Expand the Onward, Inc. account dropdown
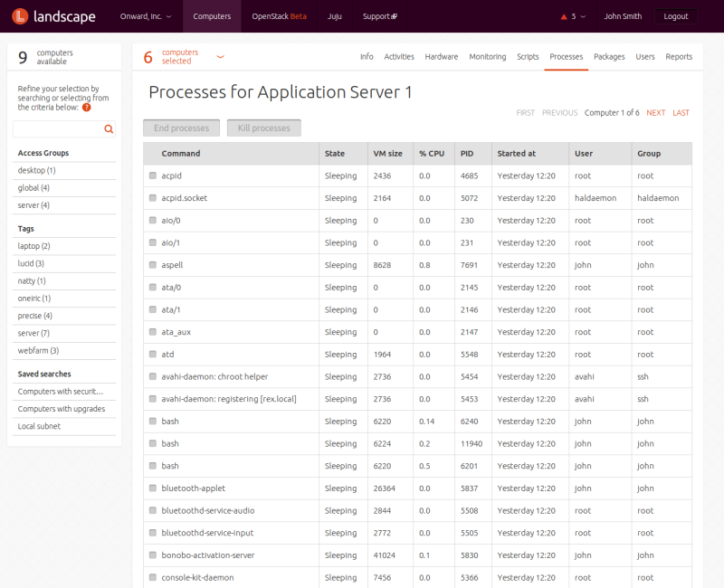 145,16
